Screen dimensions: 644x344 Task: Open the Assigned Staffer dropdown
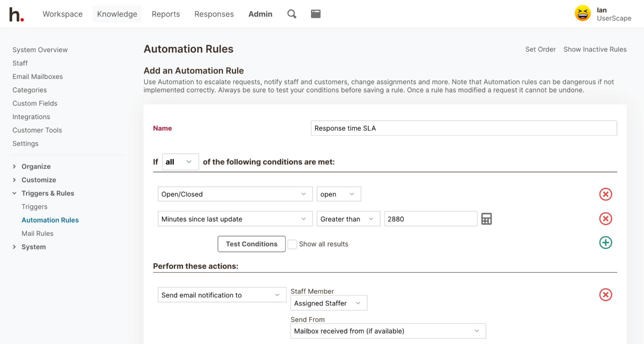328,303
